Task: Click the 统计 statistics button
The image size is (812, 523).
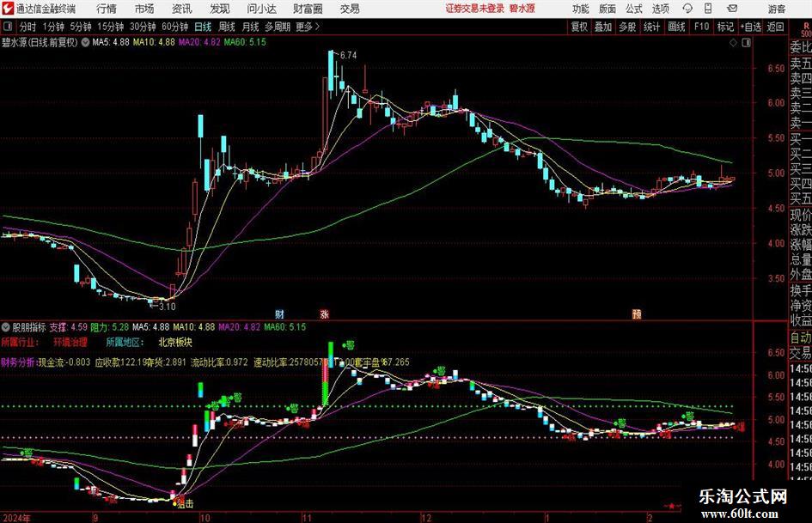Action: [651, 27]
